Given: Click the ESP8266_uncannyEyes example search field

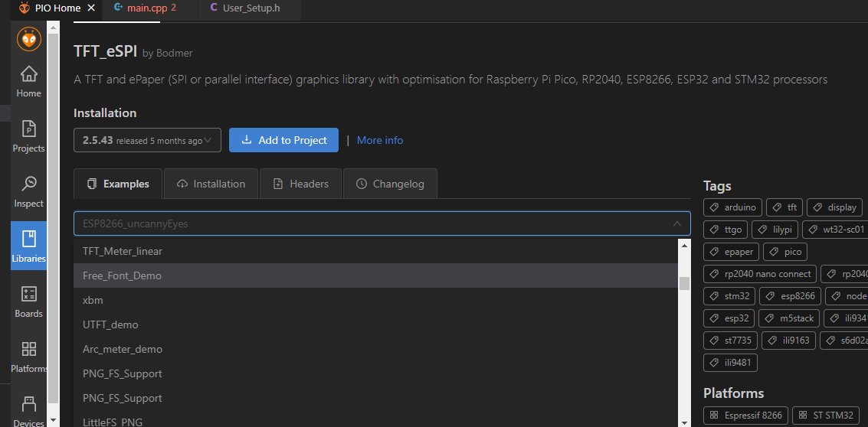Looking at the screenshot, I should coord(382,223).
